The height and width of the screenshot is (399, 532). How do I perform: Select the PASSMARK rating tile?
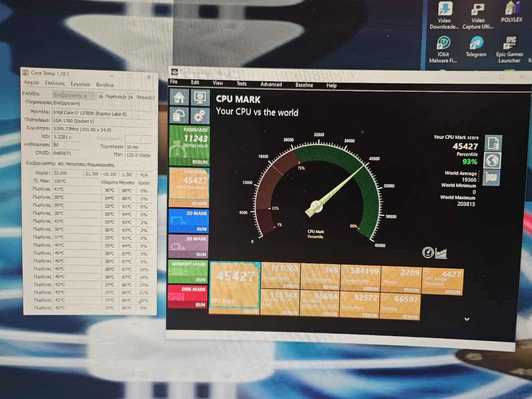coord(189,146)
